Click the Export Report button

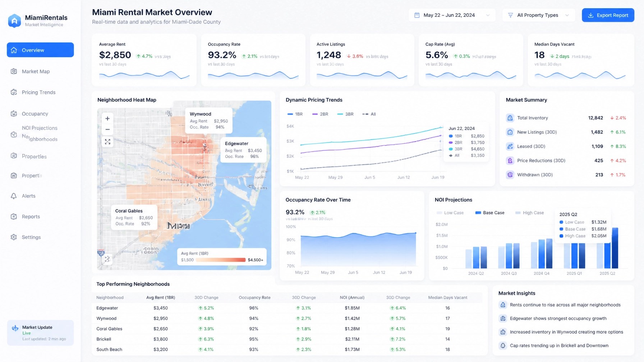pos(608,15)
